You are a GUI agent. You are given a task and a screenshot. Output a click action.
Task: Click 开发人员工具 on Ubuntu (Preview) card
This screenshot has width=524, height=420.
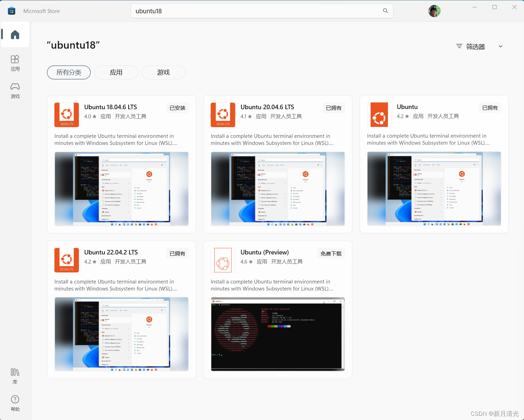[x=287, y=261]
